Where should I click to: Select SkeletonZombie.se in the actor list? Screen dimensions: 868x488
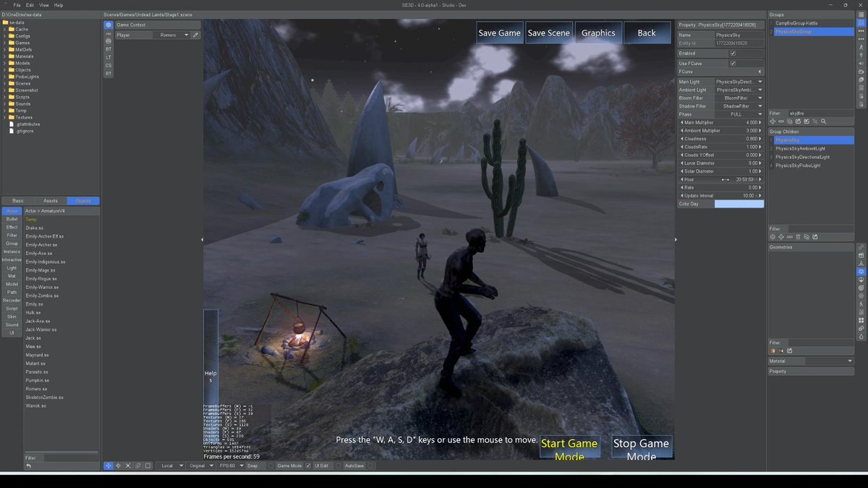[44, 397]
